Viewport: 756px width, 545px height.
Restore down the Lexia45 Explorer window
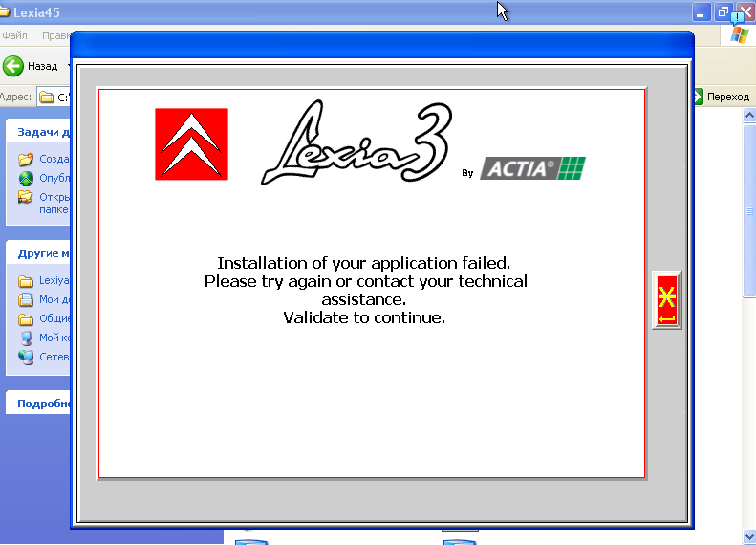coord(723,13)
